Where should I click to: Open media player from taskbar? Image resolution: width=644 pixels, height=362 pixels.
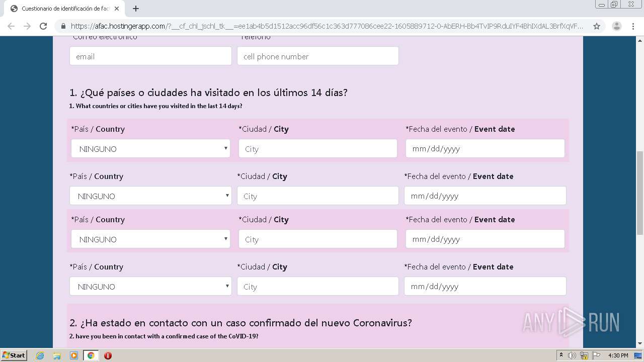coord(74,355)
